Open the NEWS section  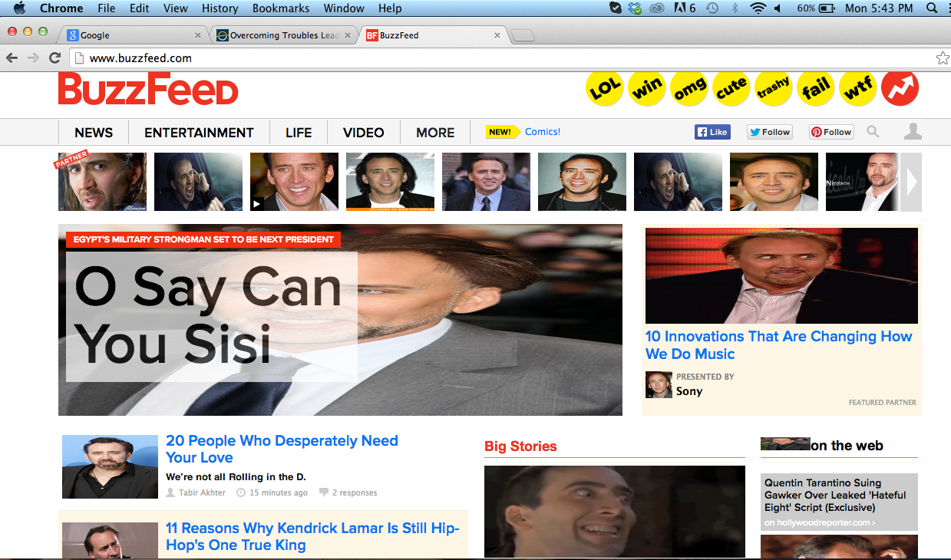click(x=94, y=133)
